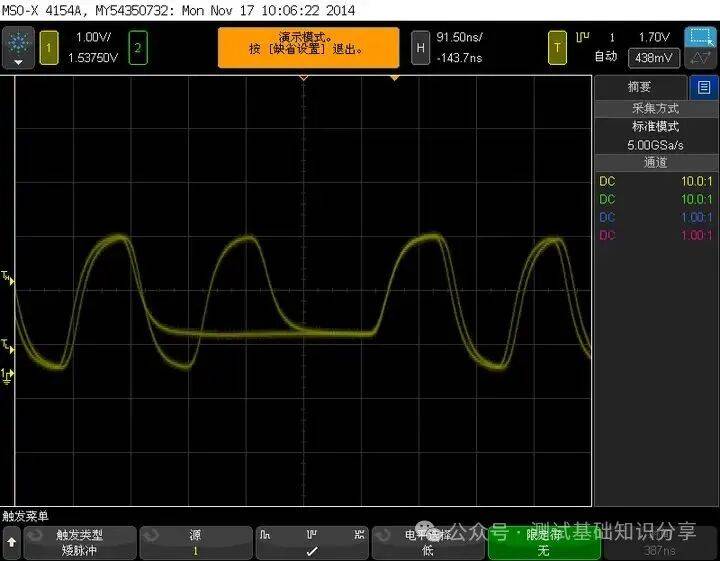Click the 采集方式 acquisition mode header
This screenshot has width=720, height=561.
point(655,108)
